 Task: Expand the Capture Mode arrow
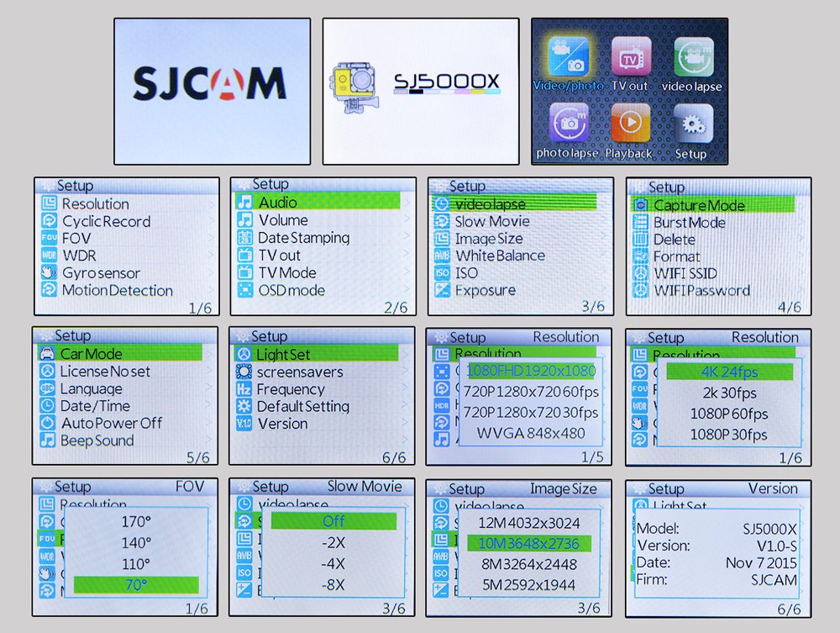tap(801, 205)
